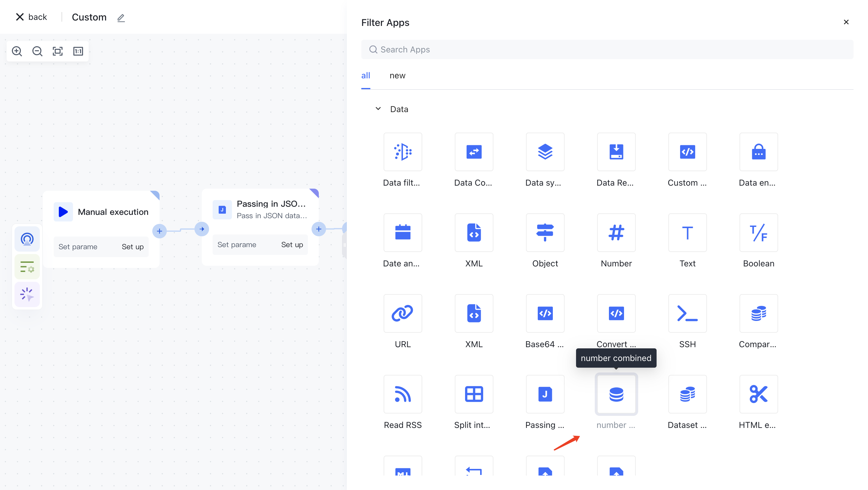The width and height of the screenshot is (868, 490).
Task: Click zoom out on canvas toolbar
Action: [37, 51]
